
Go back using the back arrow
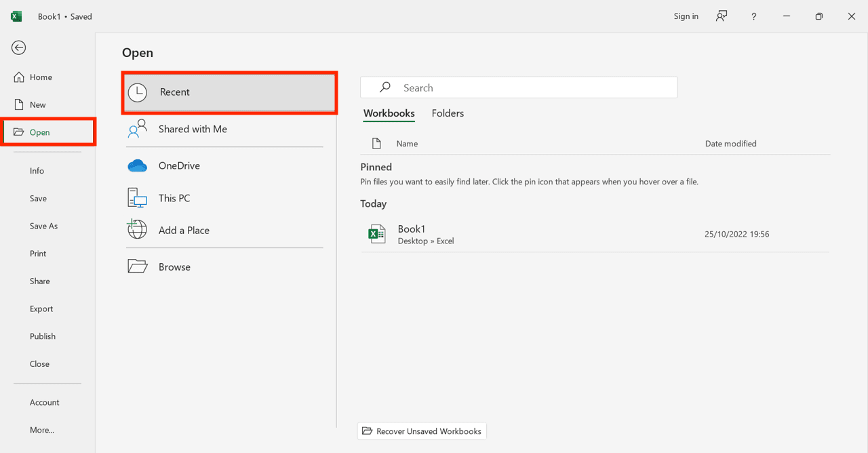[18, 47]
